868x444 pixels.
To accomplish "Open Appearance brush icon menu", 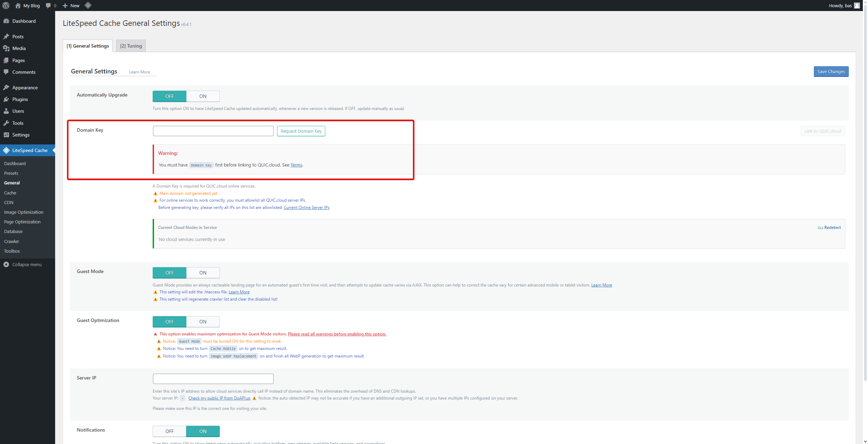I will click(x=6, y=88).
